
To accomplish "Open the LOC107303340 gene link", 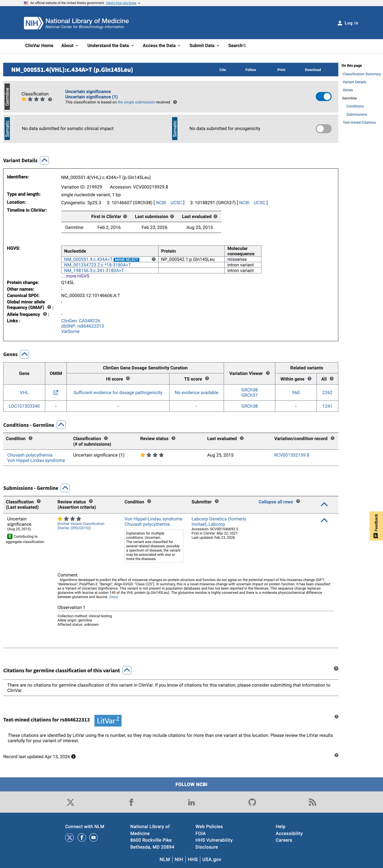I will click(x=24, y=406).
